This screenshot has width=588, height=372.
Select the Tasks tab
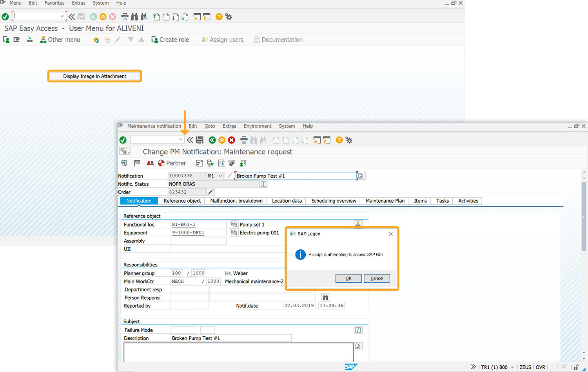tap(443, 201)
